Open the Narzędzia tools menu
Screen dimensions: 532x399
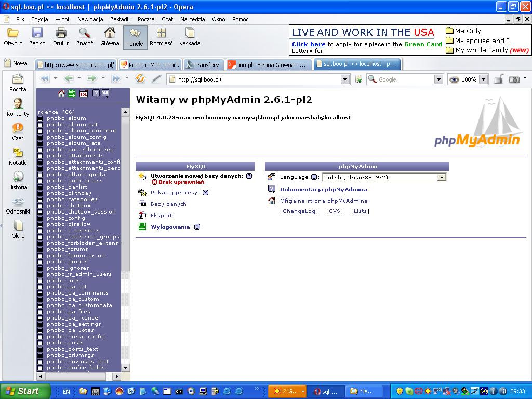click(192, 19)
